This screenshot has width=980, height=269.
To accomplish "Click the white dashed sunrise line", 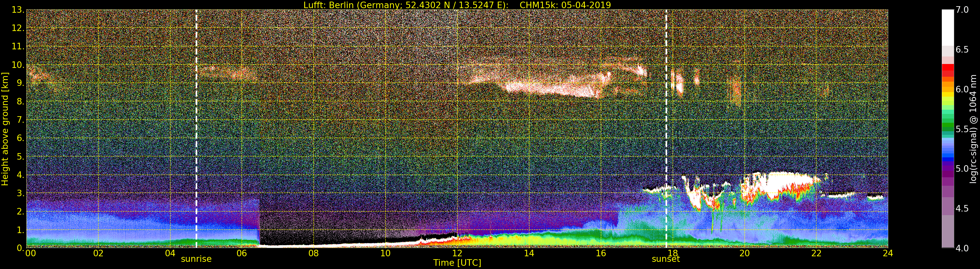I will pyautogui.click(x=196, y=129).
